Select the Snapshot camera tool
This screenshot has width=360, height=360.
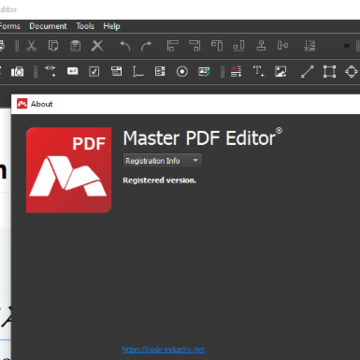[x=17, y=71]
